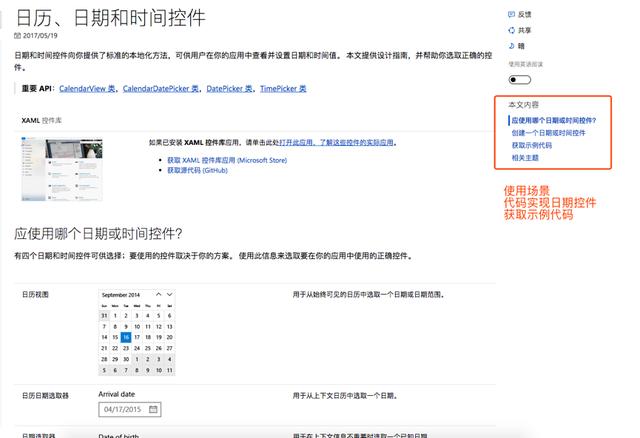Select day 31 in calendar first row

tap(104, 316)
